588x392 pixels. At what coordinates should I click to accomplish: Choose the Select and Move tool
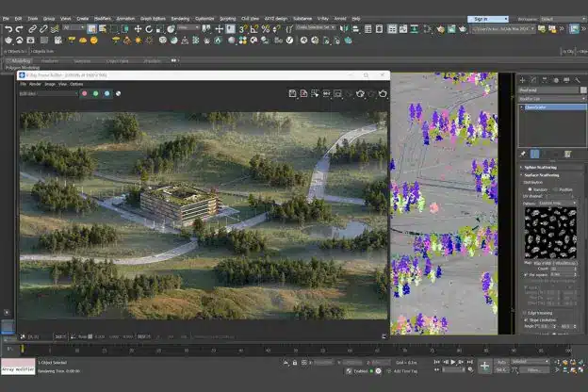[x=138, y=29]
